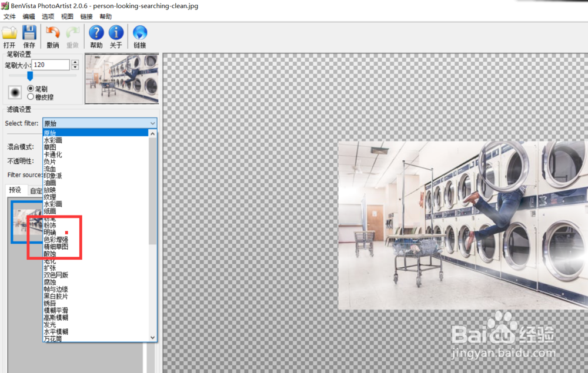The image size is (588, 373).
Task: Click the greyed Redo (重做) icon
Action: pos(72,33)
